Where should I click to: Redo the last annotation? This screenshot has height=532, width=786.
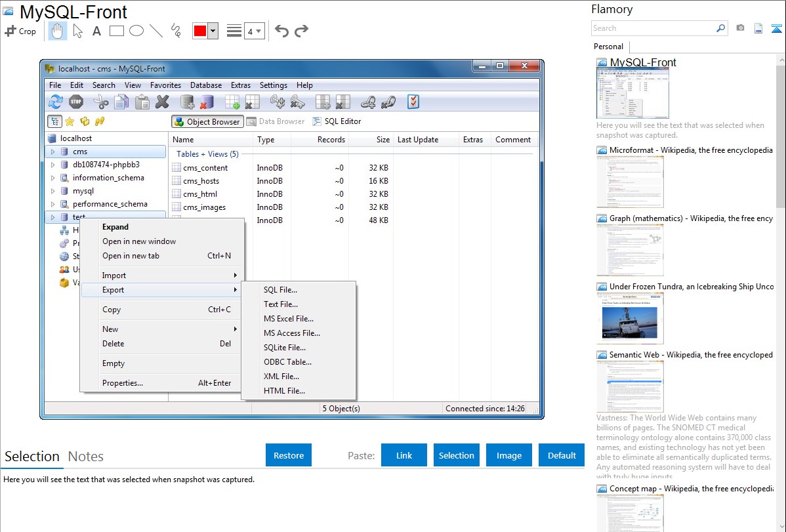coord(301,31)
